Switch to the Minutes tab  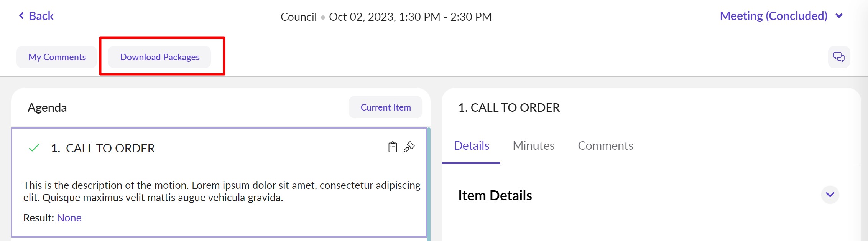coord(533,146)
